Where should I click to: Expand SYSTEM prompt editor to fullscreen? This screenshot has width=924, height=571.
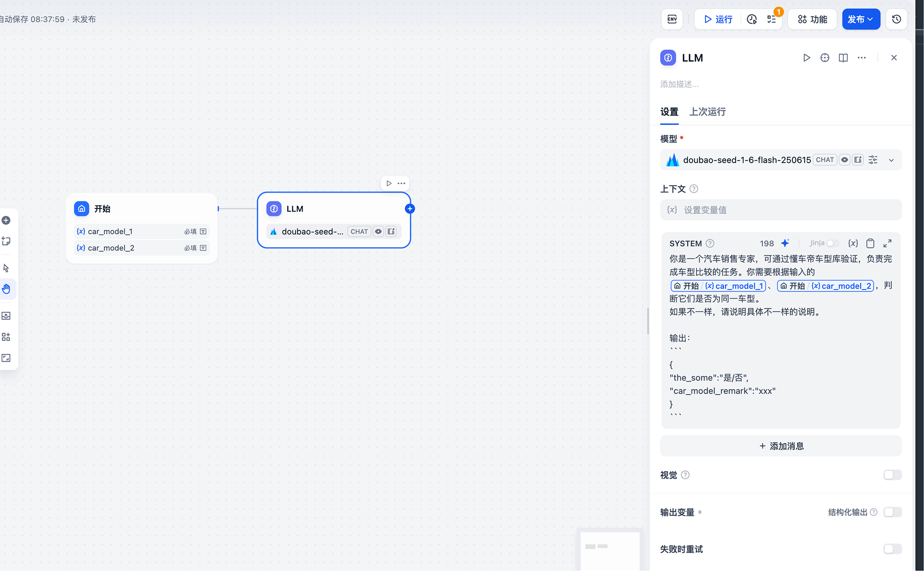click(888, 243)
